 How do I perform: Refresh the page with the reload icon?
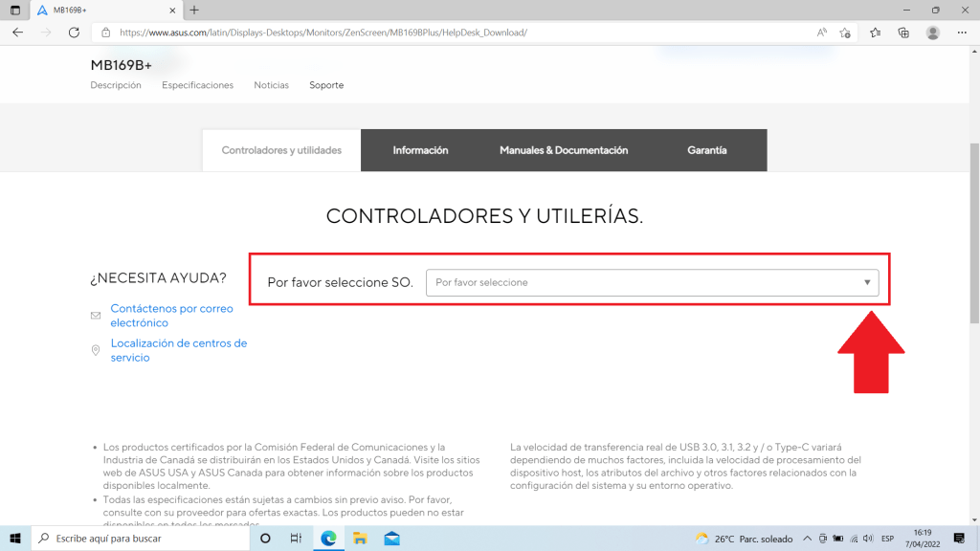tap(74, 33)
